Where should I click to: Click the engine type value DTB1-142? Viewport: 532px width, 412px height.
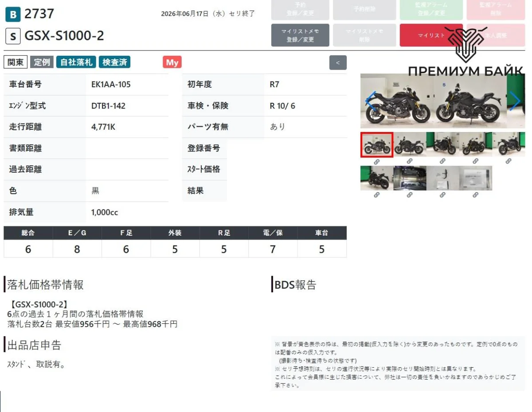(x=108, y=106)
